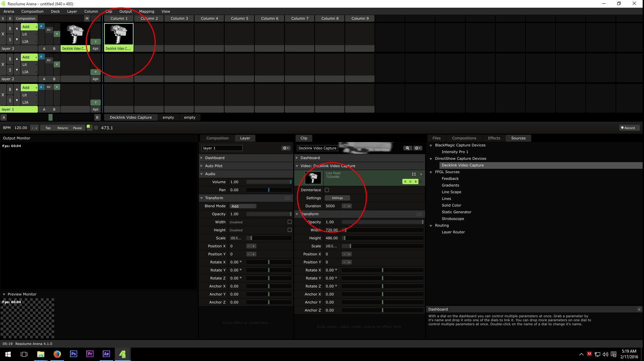This screenshot has width=644, height=361.
Task: Tick the Deinterlace checkbox
Action: (x=327, y=190)
